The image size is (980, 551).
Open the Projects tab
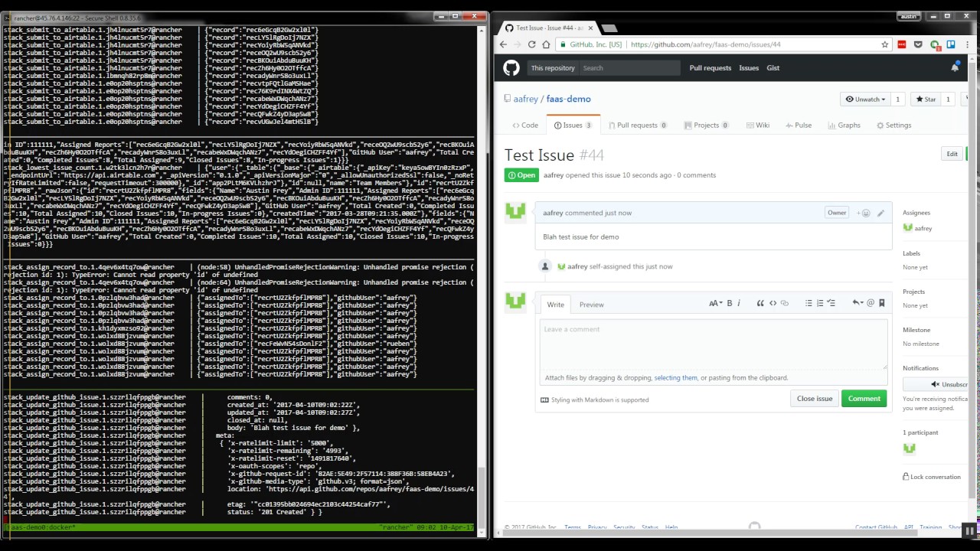pos(706,126)
